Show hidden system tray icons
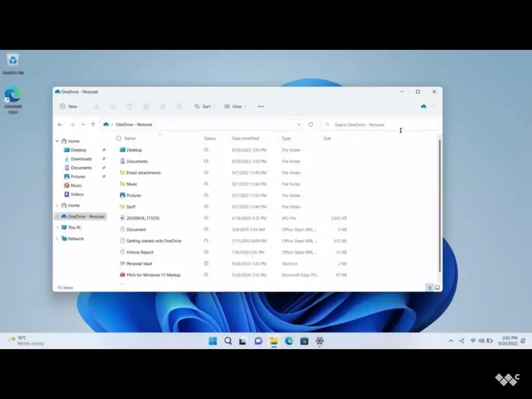Viewport: 532px width, 399px height. [x=451, y=341]
